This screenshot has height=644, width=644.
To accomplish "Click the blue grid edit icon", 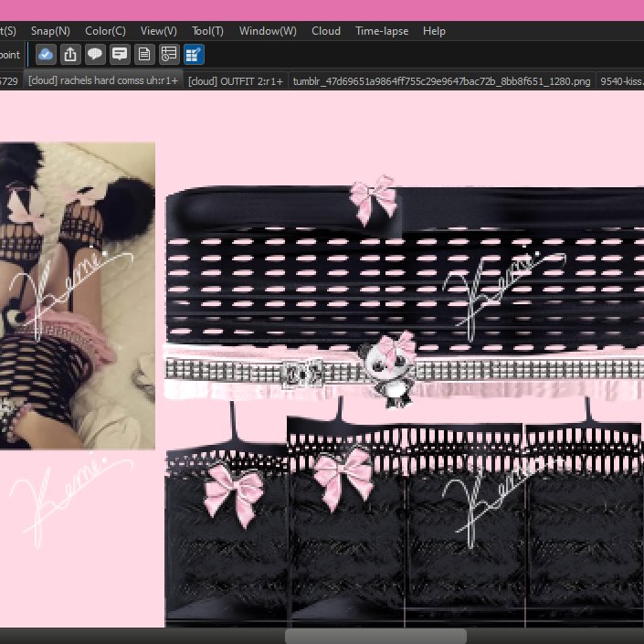I will click(x=194, y=54).
